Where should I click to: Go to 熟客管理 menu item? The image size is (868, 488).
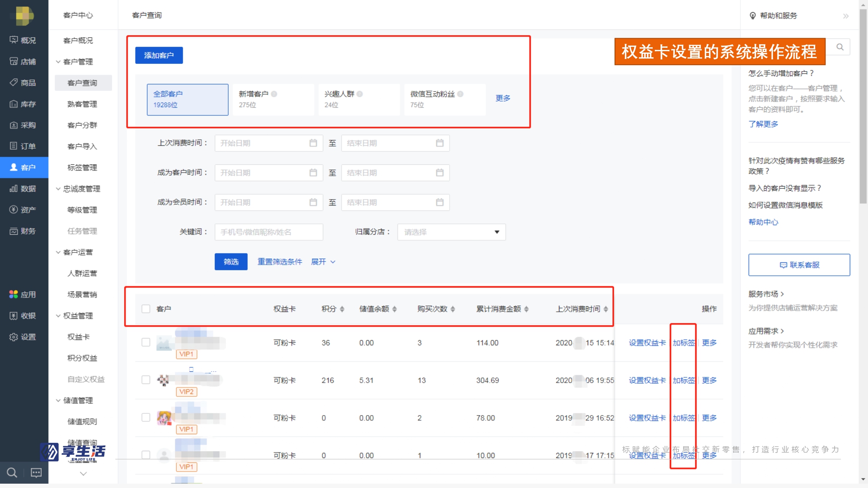pos(82,104)
